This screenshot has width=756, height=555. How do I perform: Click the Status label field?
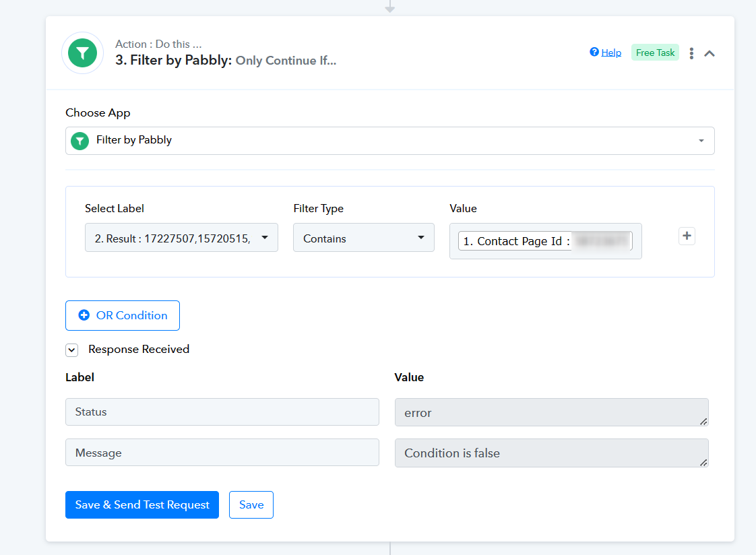(222, 412)
